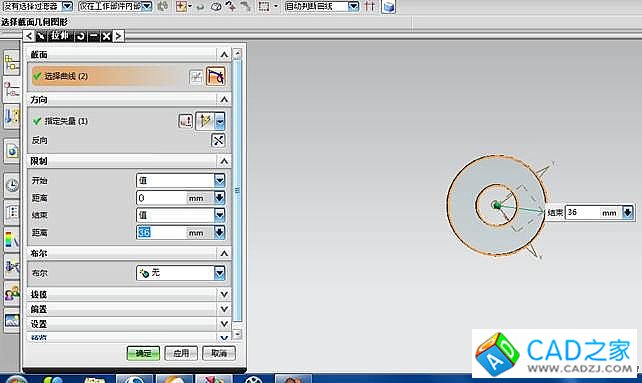
Task: Click the 确定 OK button
Action: click(x=143, y=353)
